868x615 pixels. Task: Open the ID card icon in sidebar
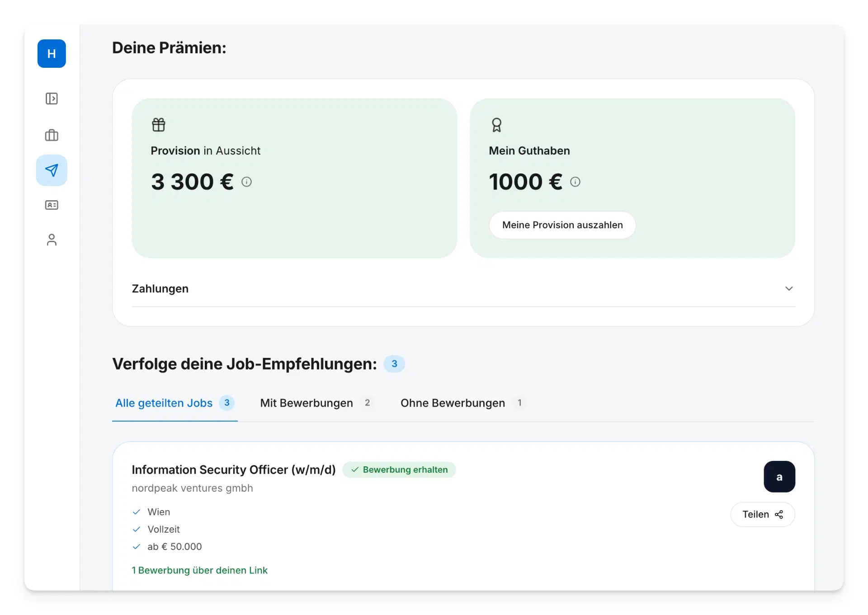[52, 205]
